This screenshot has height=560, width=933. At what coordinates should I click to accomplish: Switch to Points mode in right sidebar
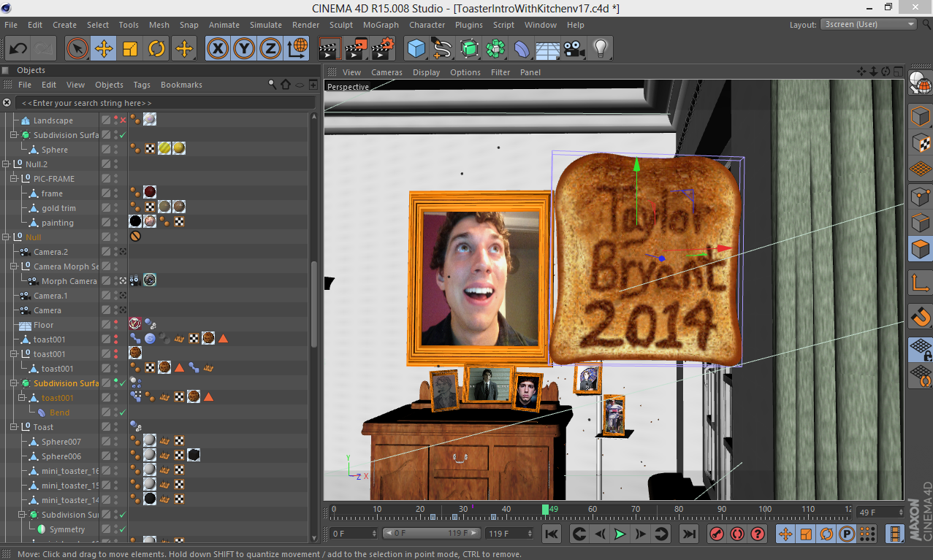click(x=920, y=196)
